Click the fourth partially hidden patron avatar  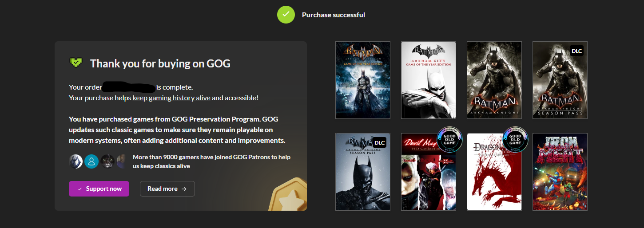[x=121, y=161]
